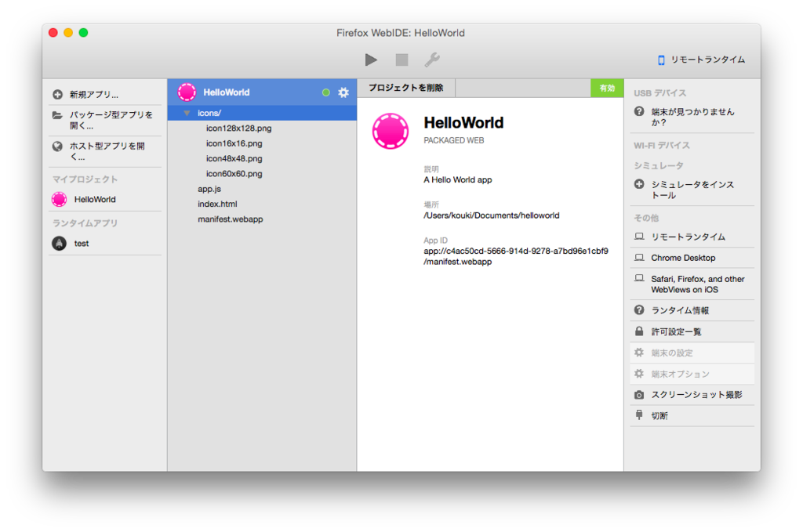Choose シミュレータをインストール

click(x=692, y=190)
